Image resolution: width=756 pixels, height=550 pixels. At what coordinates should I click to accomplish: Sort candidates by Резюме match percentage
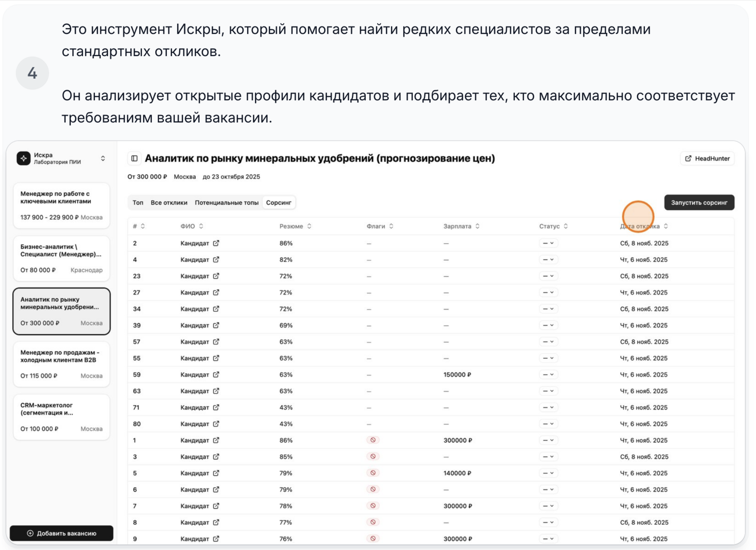295,226
